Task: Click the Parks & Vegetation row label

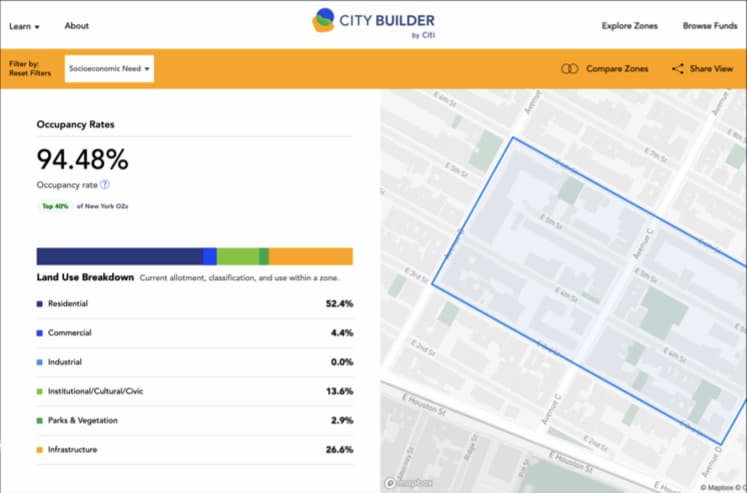Action: click(82, 420)
